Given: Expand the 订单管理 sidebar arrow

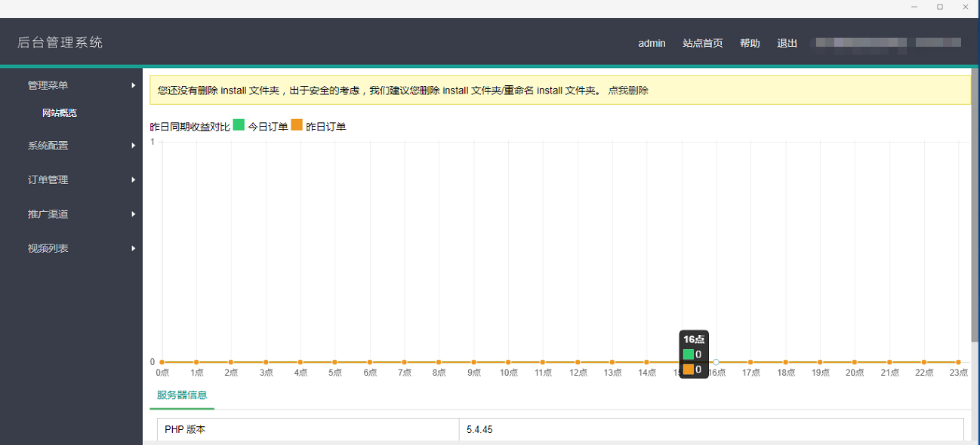Looking at the screenshot, I should coord(134,180).
